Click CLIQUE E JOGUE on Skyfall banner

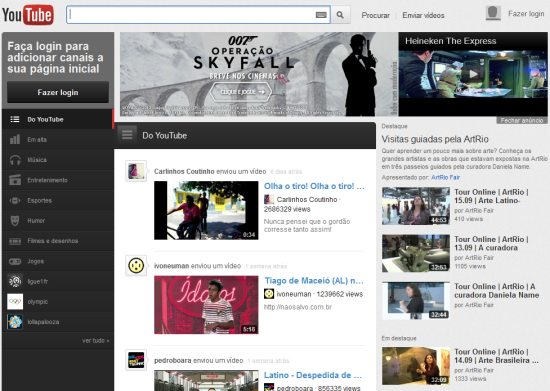tap(241, 92)
